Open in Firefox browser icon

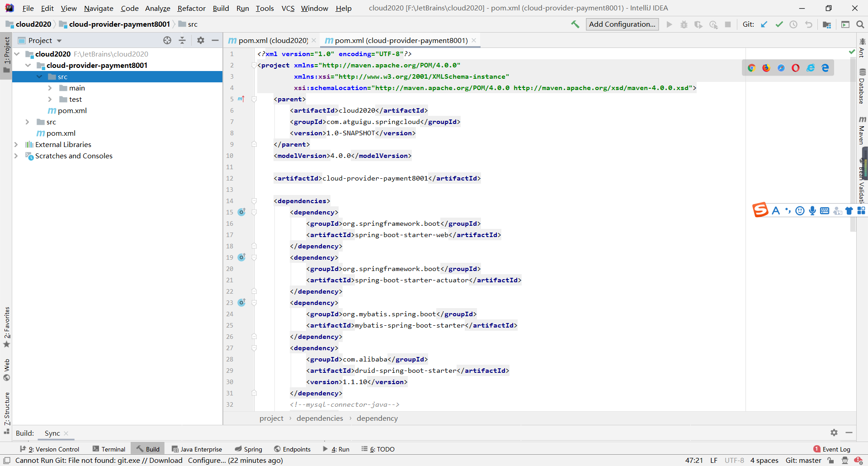pyautogui.click(x=766, y=68)
